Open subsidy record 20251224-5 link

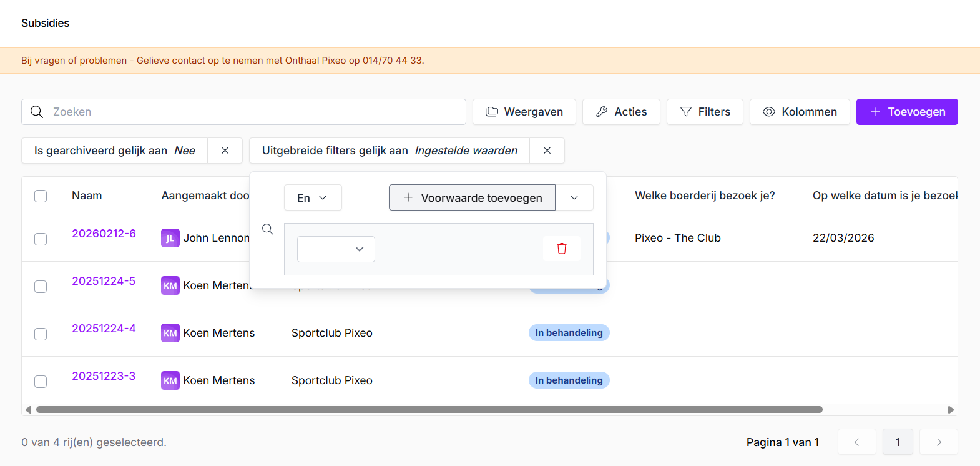104,281
